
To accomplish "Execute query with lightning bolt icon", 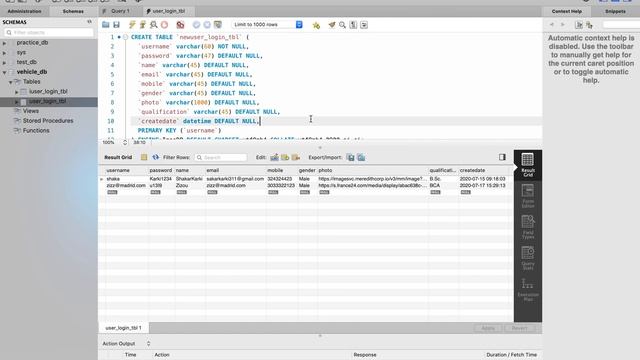I will click(132, 25).
